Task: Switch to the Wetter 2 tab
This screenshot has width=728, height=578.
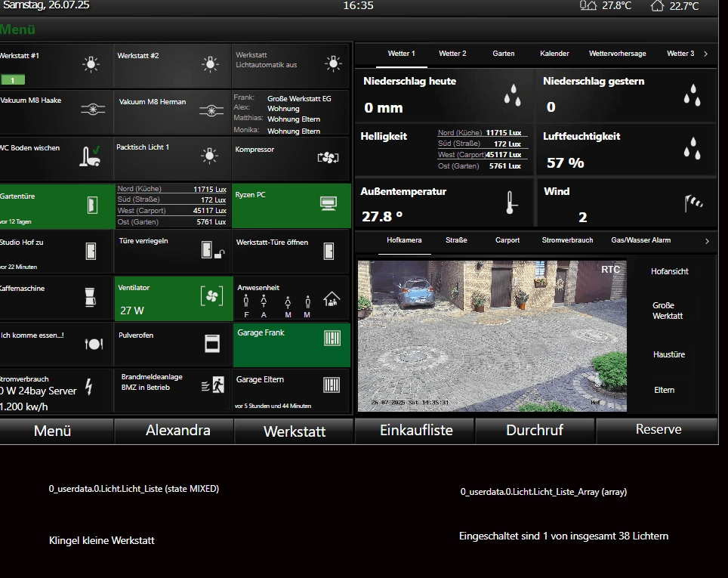Action: [452, 54]
